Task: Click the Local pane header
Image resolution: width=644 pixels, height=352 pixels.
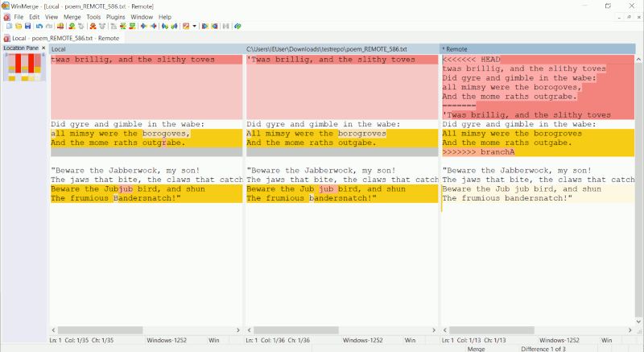Action: 147,49
